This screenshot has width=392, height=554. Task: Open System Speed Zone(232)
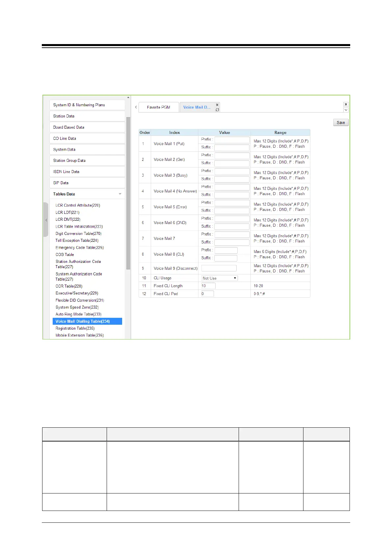coord(77,307)
